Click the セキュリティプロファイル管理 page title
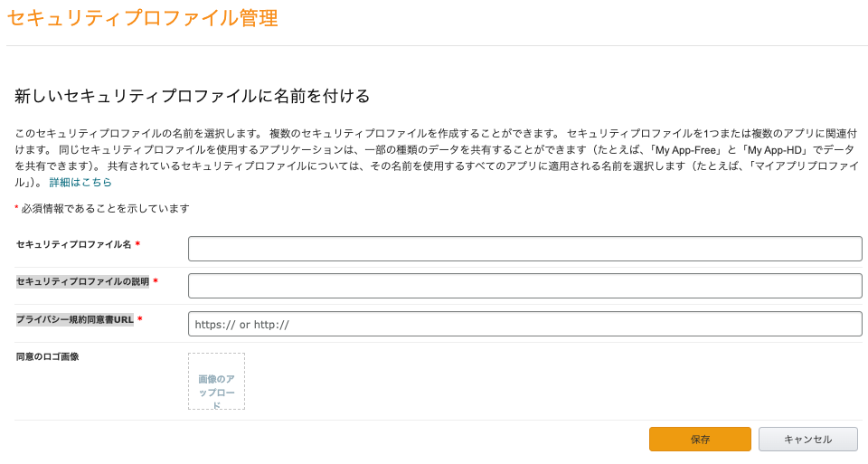 [143, 17]
